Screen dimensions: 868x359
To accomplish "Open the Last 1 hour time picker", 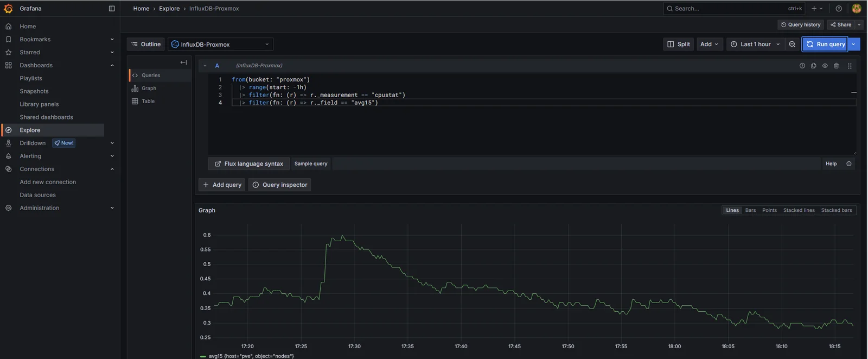I will tap(755, 45).
